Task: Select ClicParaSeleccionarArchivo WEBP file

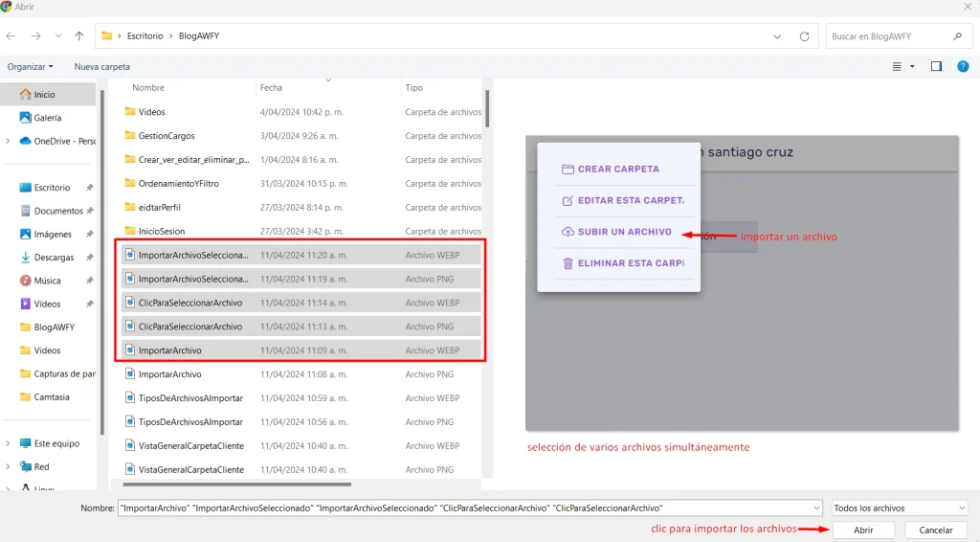Action: coord(301,303)
